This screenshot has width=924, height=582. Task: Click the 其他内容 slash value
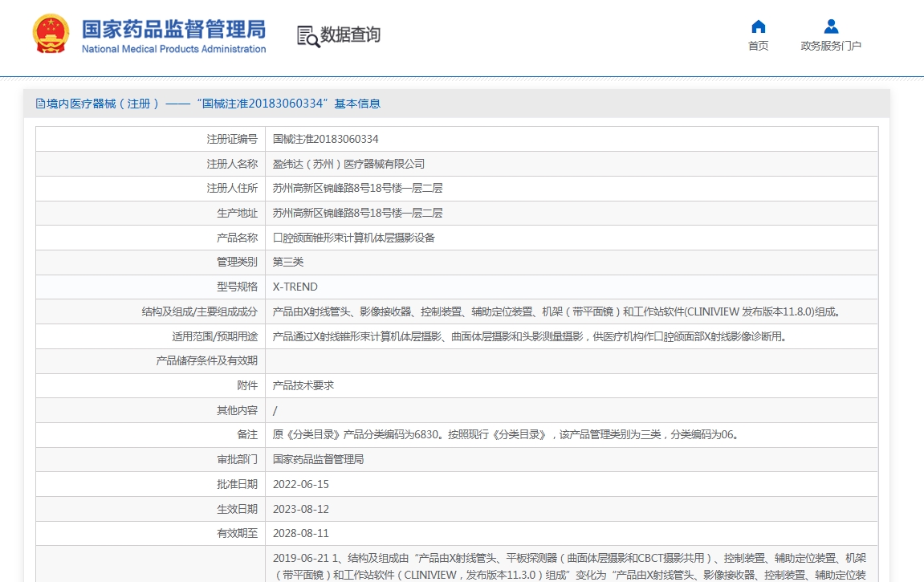(275, 410)
